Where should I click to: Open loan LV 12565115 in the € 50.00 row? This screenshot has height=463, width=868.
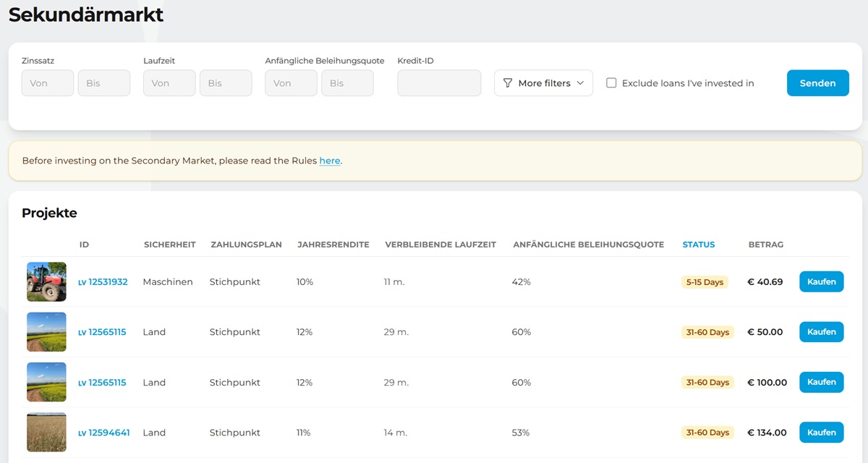pyautogui.click(x=102, y=332)
